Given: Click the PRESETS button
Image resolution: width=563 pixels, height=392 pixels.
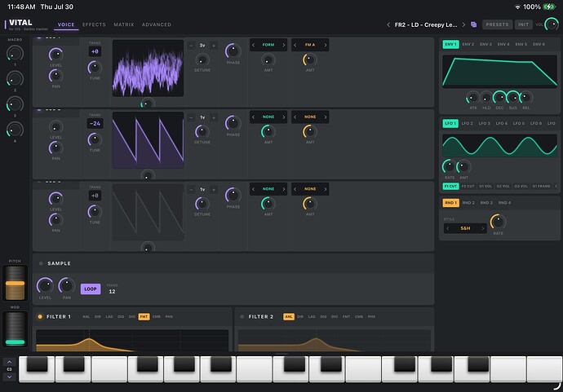Looking at the screenshot, I should click(x=497, y=24).
